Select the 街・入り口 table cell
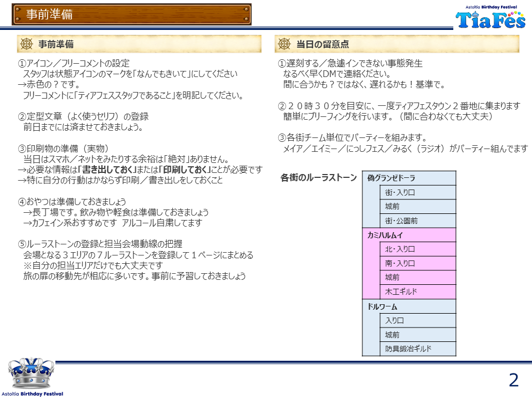The width and height of the screenshot is (532, 399). click(x=418, y=192)
